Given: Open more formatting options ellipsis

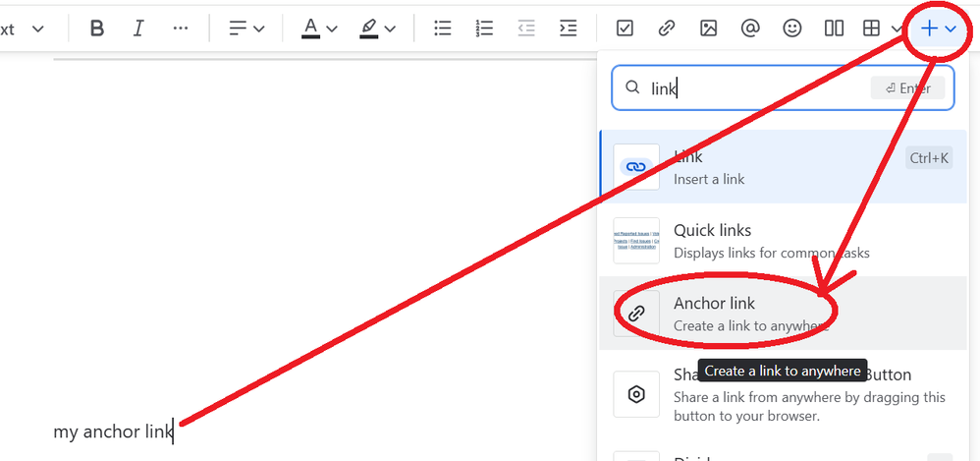Looking at the screenshot, I should (180, 29).
